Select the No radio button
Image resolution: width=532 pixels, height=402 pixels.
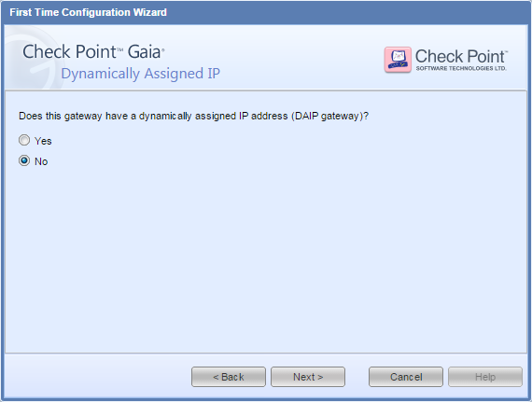point(24,160)
